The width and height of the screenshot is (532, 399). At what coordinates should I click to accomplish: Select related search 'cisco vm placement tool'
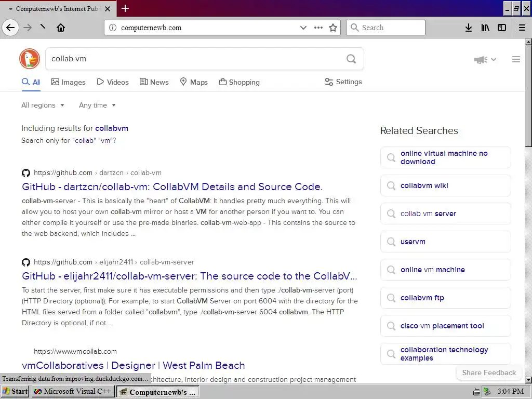coord(445,326)
